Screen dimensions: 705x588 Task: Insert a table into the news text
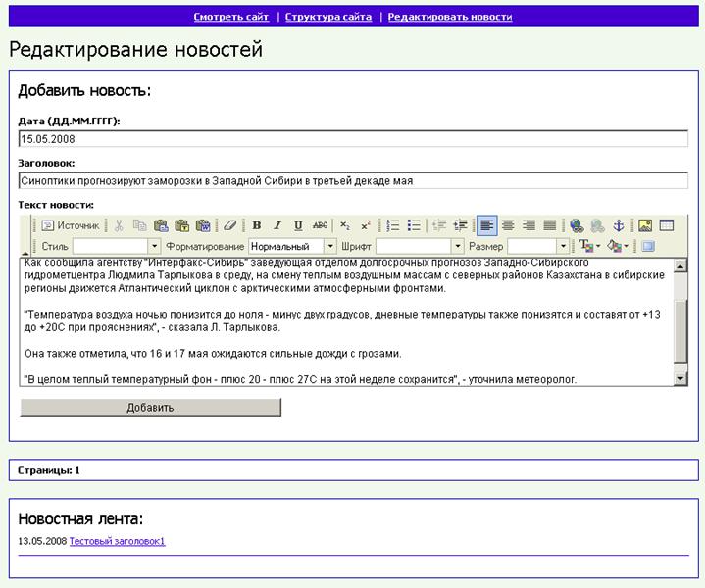pyautogui.click(x=667, y=225)
